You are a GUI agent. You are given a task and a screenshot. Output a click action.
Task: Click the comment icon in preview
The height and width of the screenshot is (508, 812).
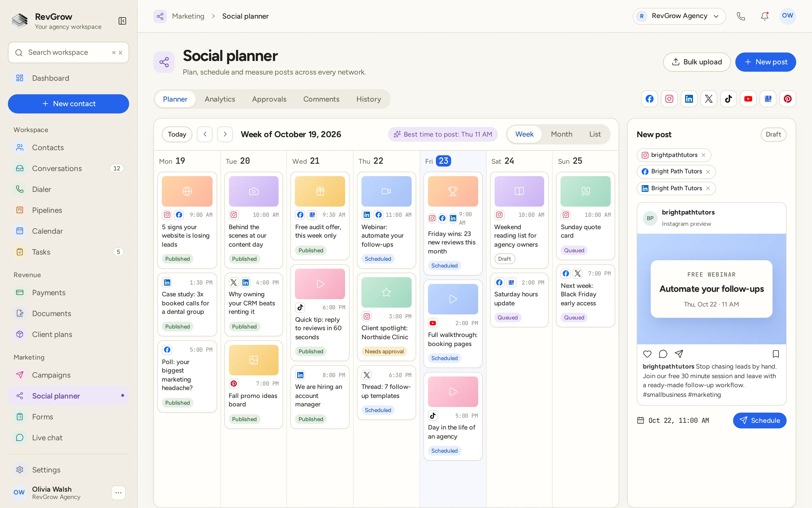pyautogui.click(x=663, y=354)
